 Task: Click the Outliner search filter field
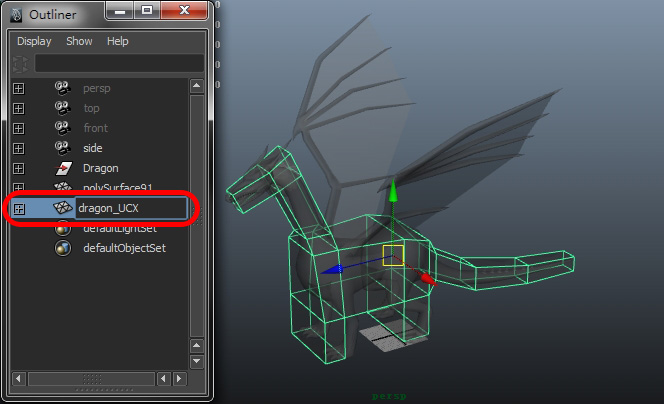pyautogui.click(x=118, y=63)
